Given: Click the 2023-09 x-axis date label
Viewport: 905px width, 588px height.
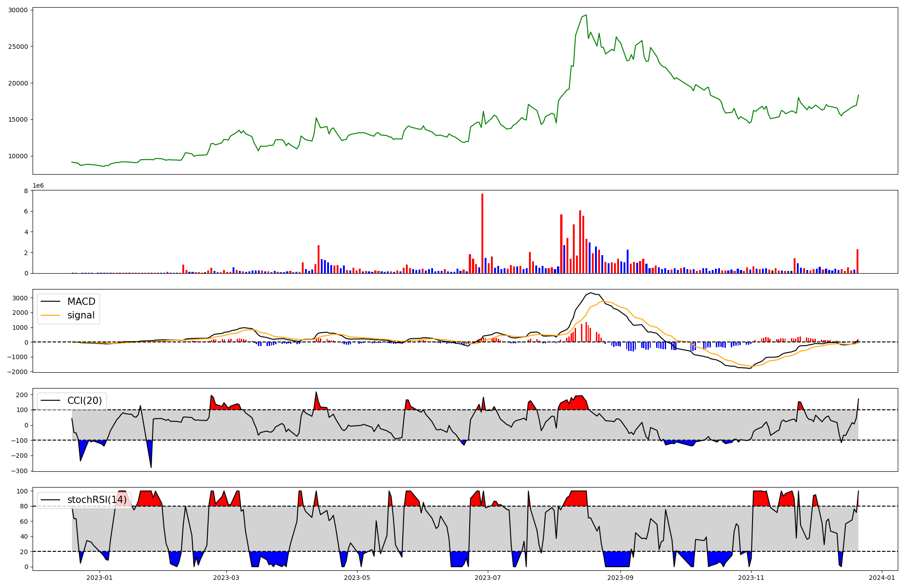Looking at the screenshot, I should [x=620, y=578].
